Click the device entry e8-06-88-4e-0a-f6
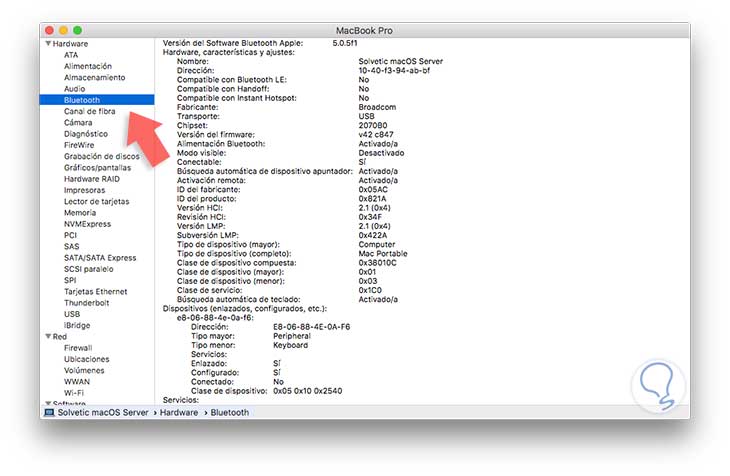This screenshot has width=730, height=476. pos(215,318)
